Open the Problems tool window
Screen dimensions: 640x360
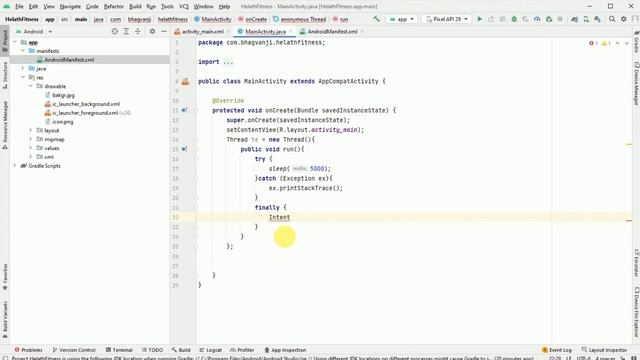28,350
